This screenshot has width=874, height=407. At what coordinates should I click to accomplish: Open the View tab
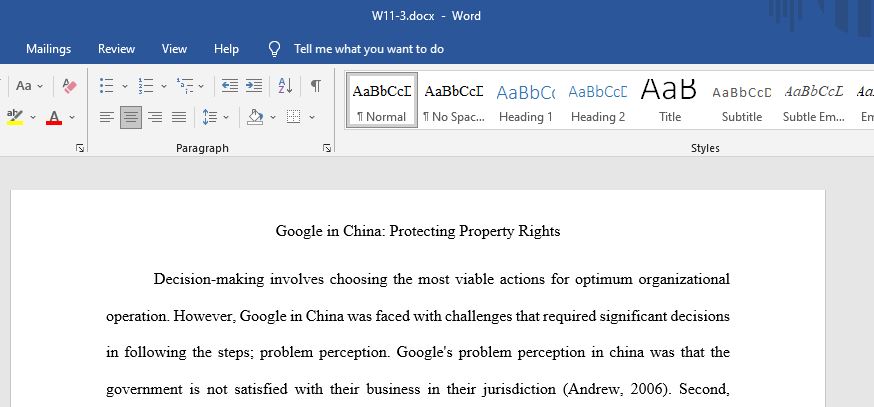pos(174,49)
